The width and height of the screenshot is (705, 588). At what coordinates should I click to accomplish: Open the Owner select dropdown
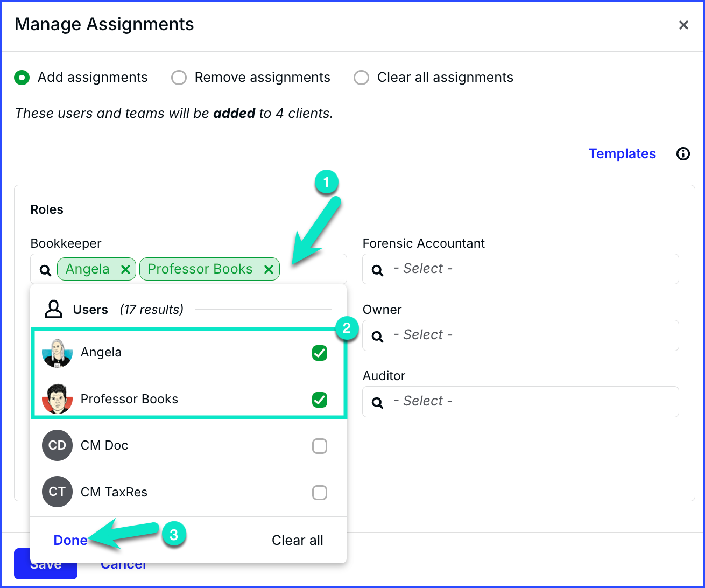coord(527,335)
